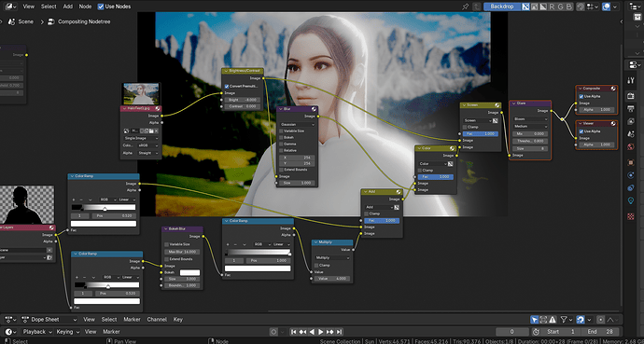Screen dimensions: 644x344
Task: Open the Output properties tab icon
Action: [x=631, y=109]
